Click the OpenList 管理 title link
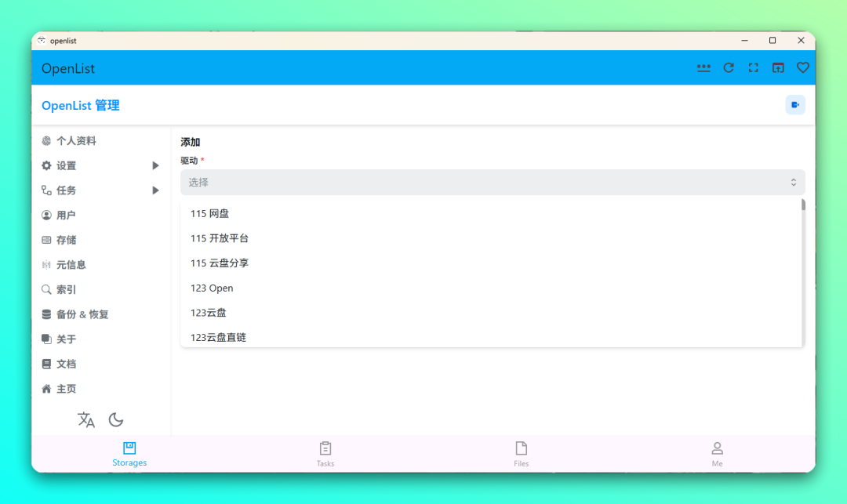 [81, 106]
